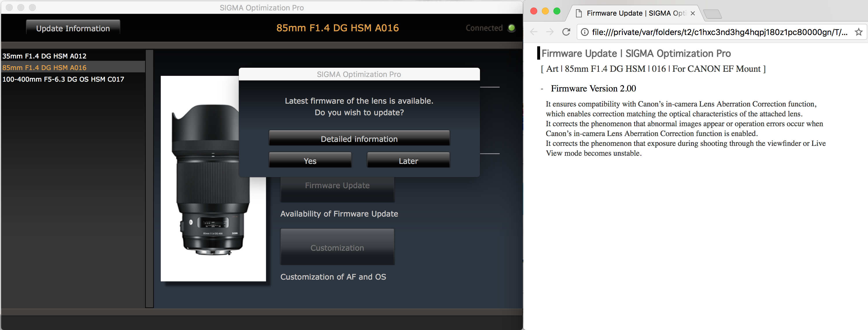Click the browser page heading Firmware Update
The height and width of the screenshot is (330, 868).
click(636, 53)
